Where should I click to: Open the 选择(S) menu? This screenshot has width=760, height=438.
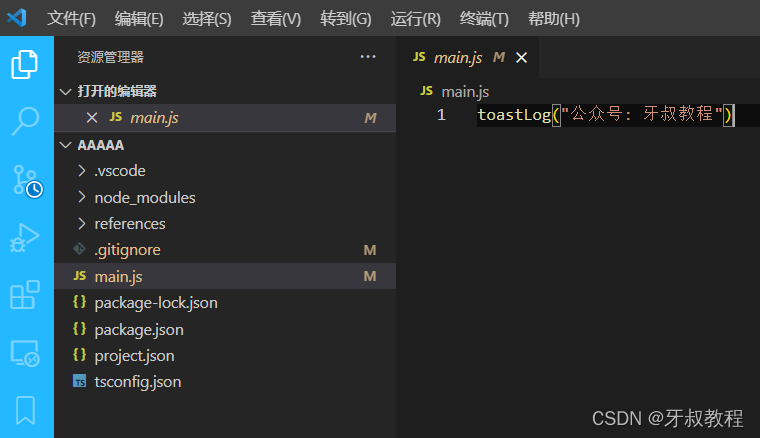point(207,19)
